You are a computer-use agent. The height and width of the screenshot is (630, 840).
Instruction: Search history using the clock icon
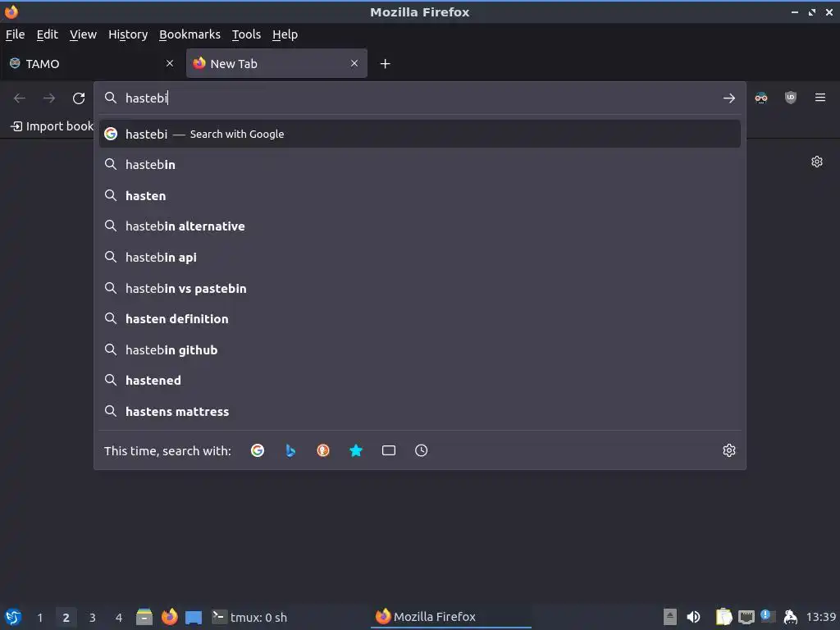pyautogui.click(x=421, y=450)
